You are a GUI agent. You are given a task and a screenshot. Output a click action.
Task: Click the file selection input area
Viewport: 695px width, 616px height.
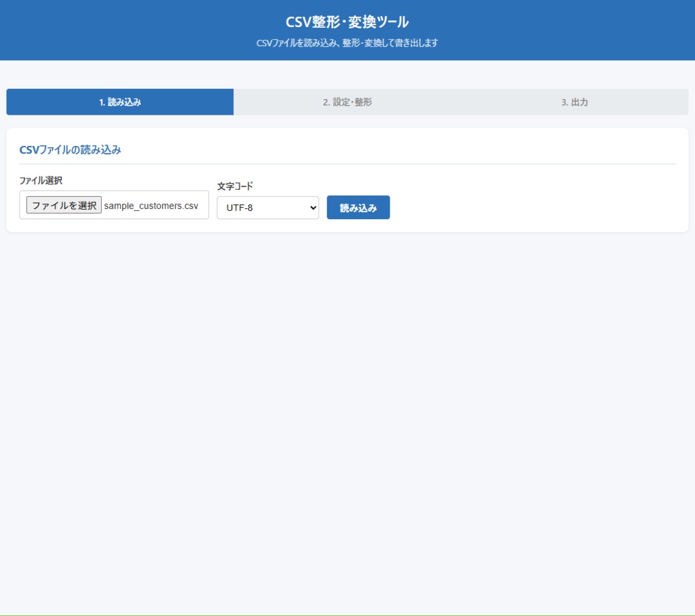(x=113, y=205)
